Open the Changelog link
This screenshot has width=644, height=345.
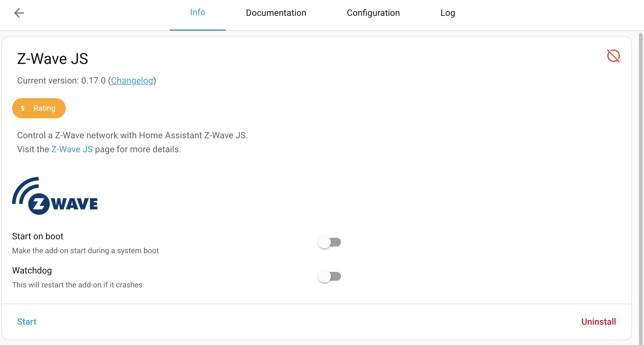point(132,81)
